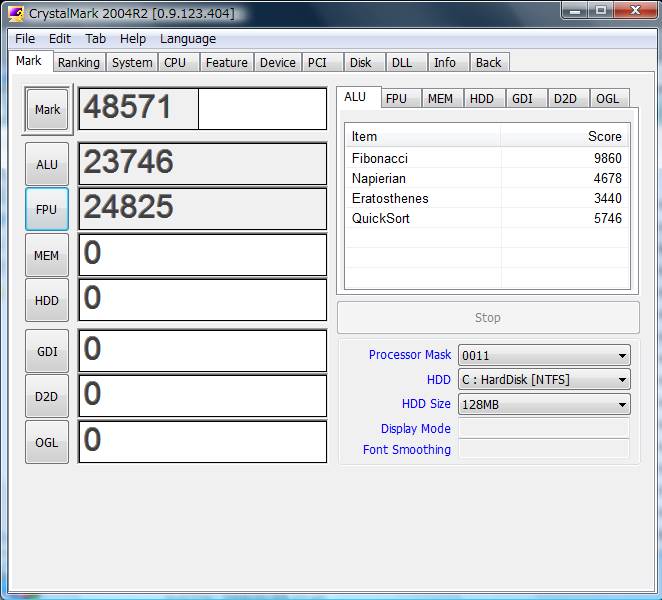Screen dimensions: 662x600
Task: Start the FPU benchmark test
Action: click(x=47, y=210)
